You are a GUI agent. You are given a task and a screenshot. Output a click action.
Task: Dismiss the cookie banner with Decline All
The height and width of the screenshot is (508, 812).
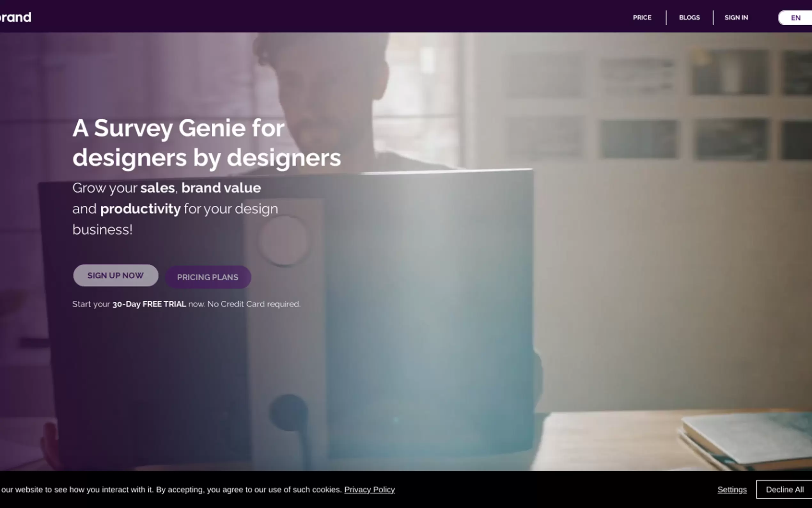pyautogui.click(x=785, y=489)
